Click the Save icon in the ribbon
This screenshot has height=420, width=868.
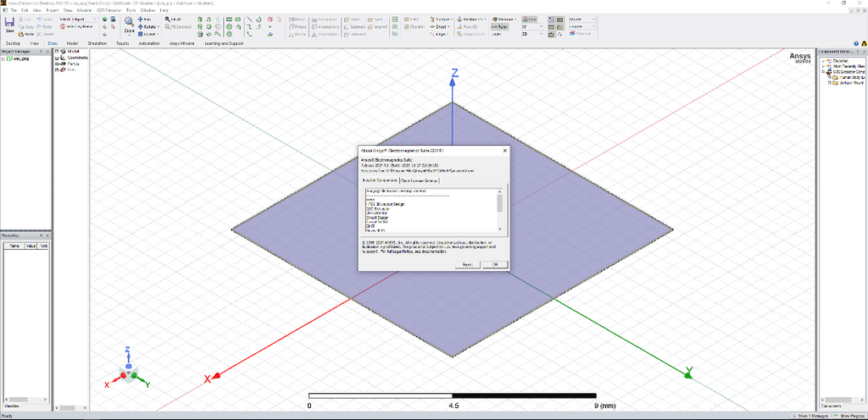(x=9, y=25)
